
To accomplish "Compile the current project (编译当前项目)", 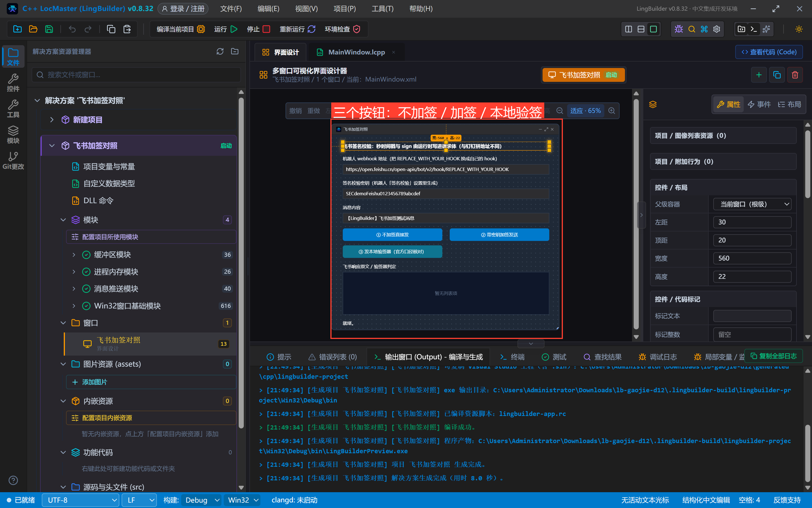I will 181,29.
